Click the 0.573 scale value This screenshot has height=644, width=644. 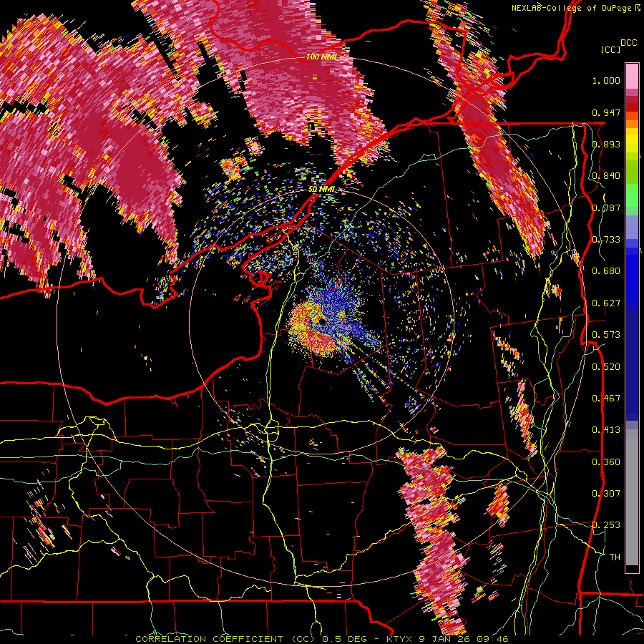point(606,335)
